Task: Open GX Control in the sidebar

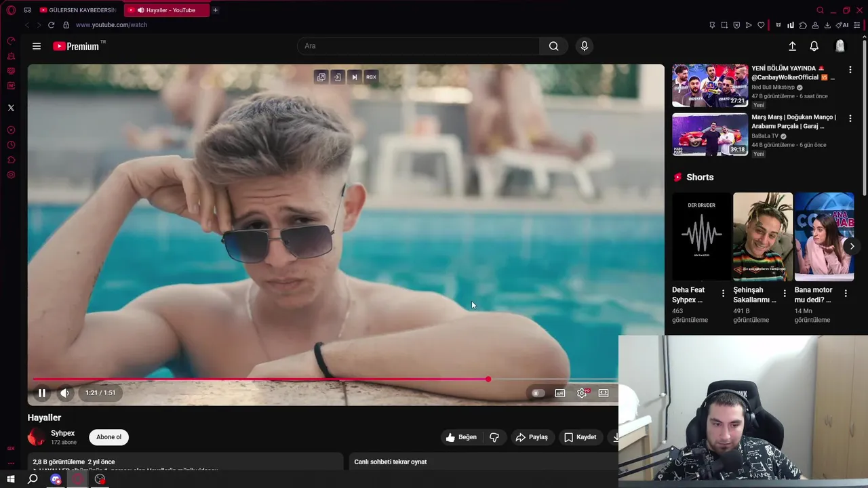Action: (11, 41)
